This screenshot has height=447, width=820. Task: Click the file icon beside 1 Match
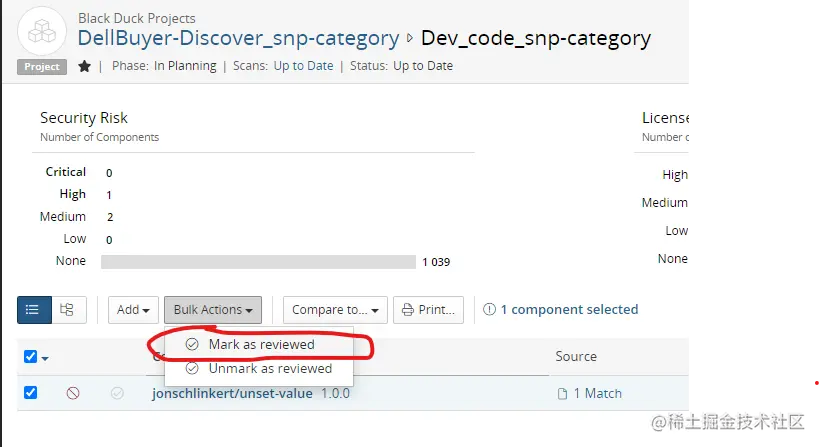tap(563, 394)
